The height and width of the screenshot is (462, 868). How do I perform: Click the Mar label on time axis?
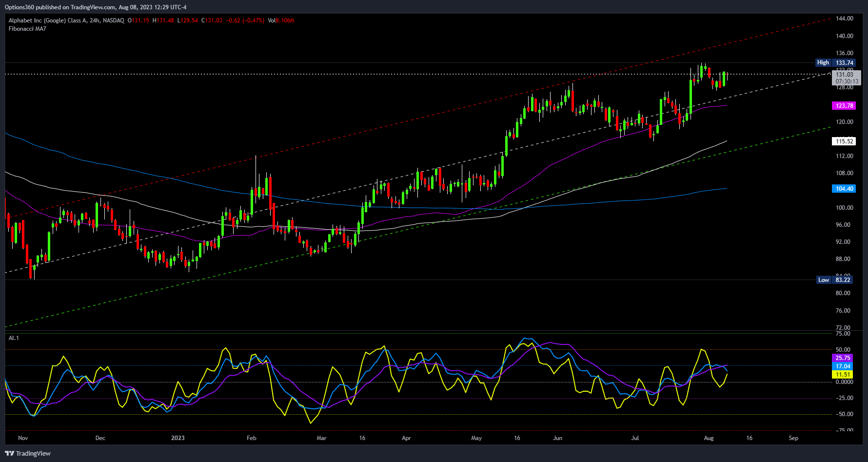point(321,438)
